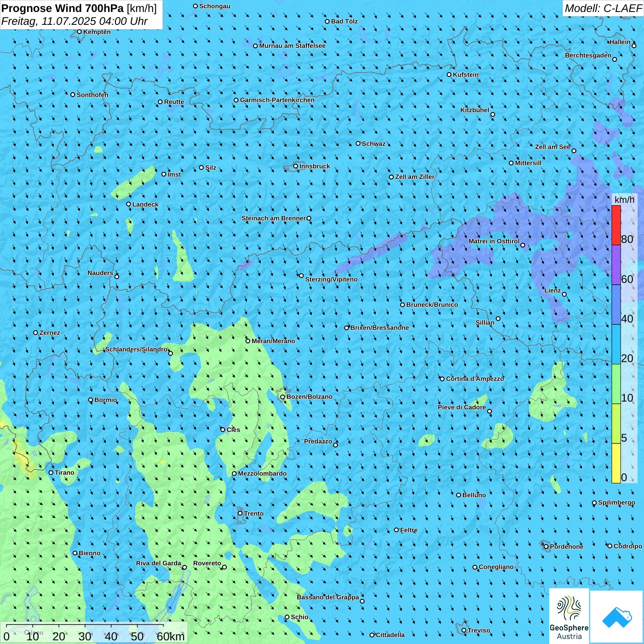Viewport: 644px width, 644px height.
Task: Click the 'Cittadella' label
Action: [390, 635]
